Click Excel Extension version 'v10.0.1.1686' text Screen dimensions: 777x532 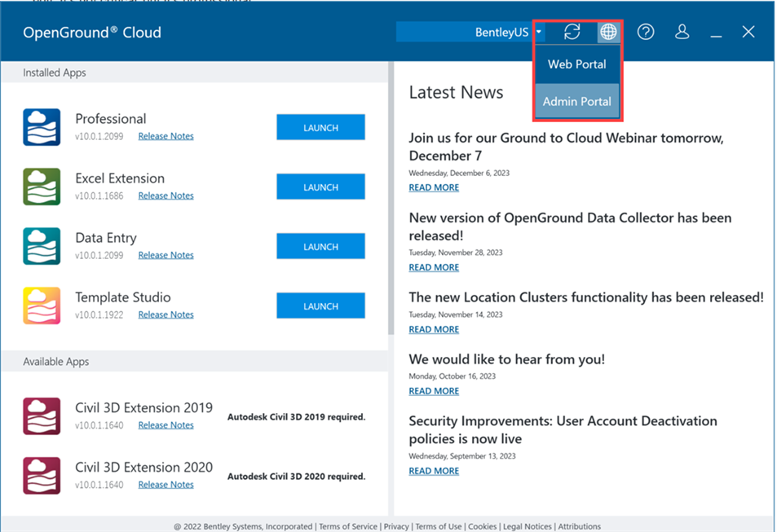click(x=99, y=196)
